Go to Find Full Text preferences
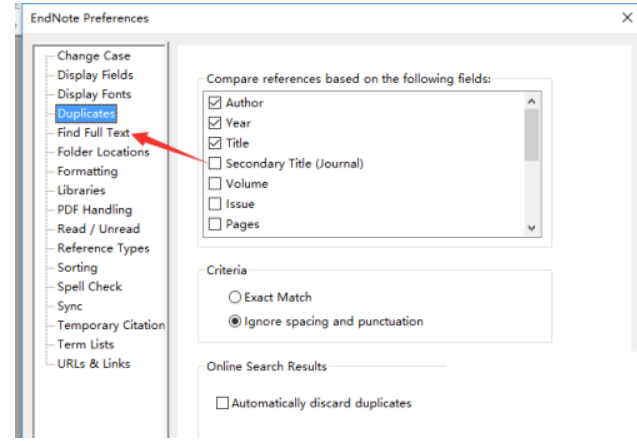637x444 pixels. tap(93, 132)
